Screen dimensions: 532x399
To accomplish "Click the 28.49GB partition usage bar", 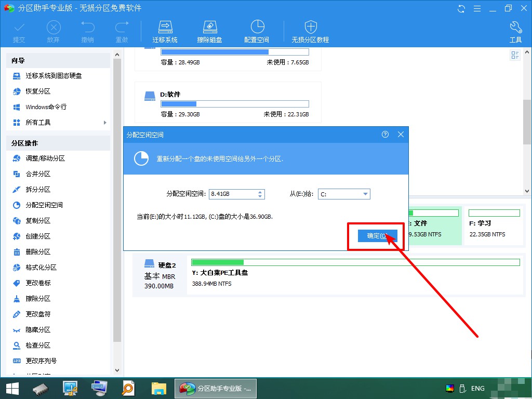I will [235, 52].
